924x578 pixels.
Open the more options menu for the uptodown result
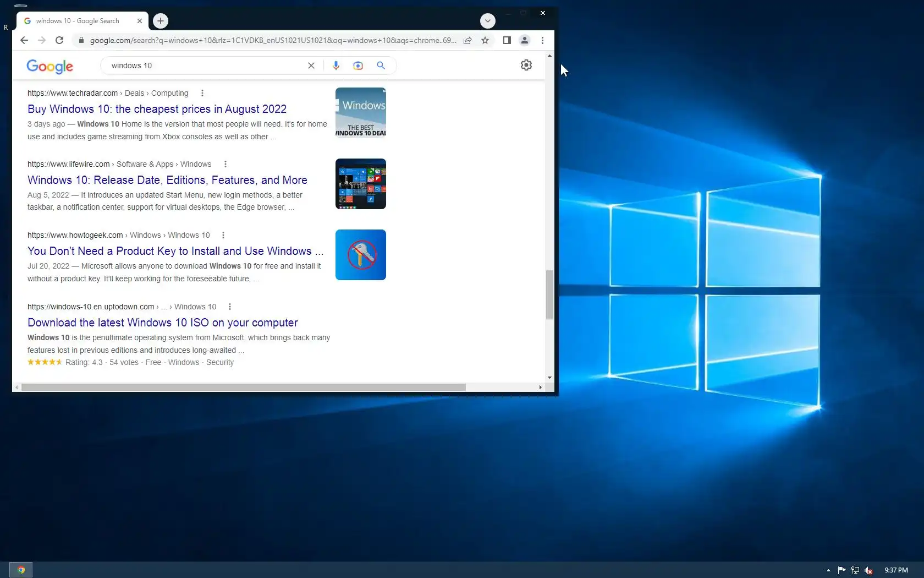click(230, 307)
